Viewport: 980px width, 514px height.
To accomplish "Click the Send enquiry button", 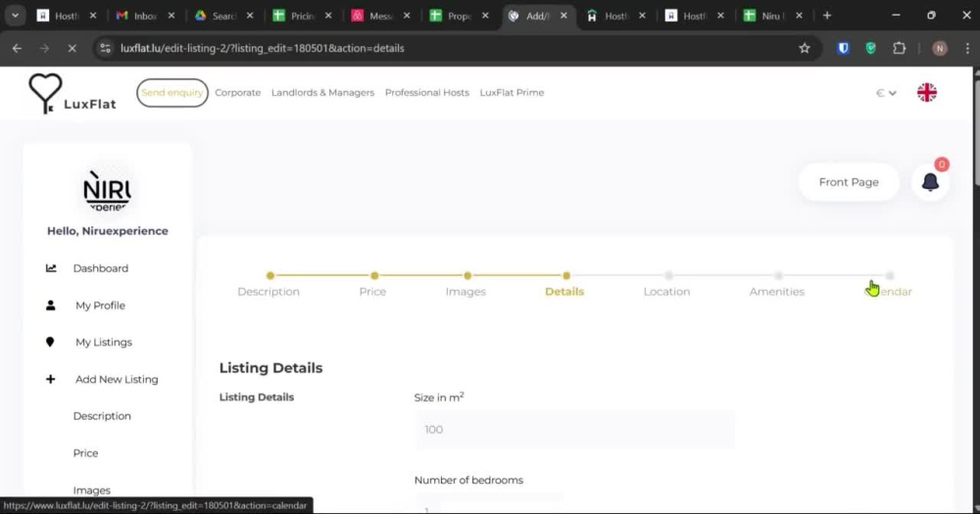I will click(171, 92).
